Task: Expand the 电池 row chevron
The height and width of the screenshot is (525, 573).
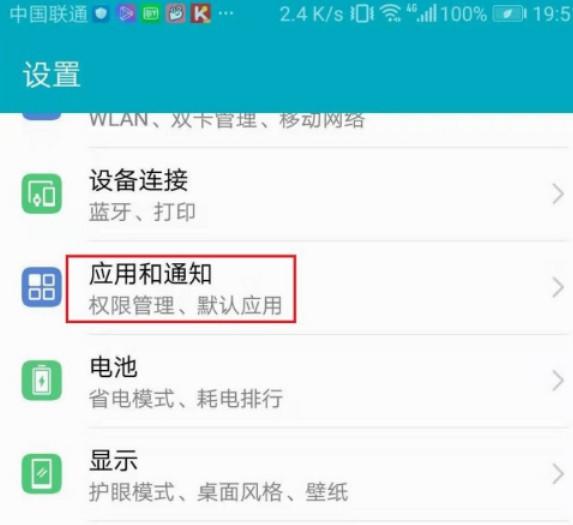Action: (558, 381)
